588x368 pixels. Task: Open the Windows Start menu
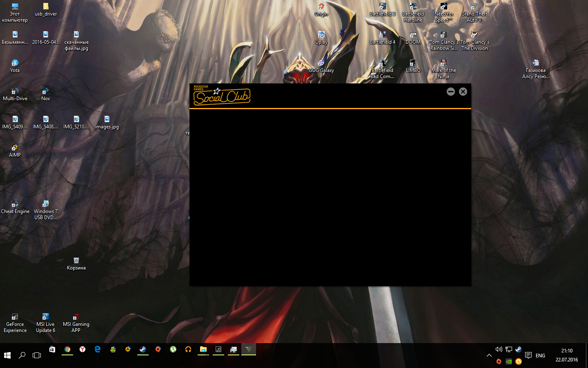pos(7,355)
